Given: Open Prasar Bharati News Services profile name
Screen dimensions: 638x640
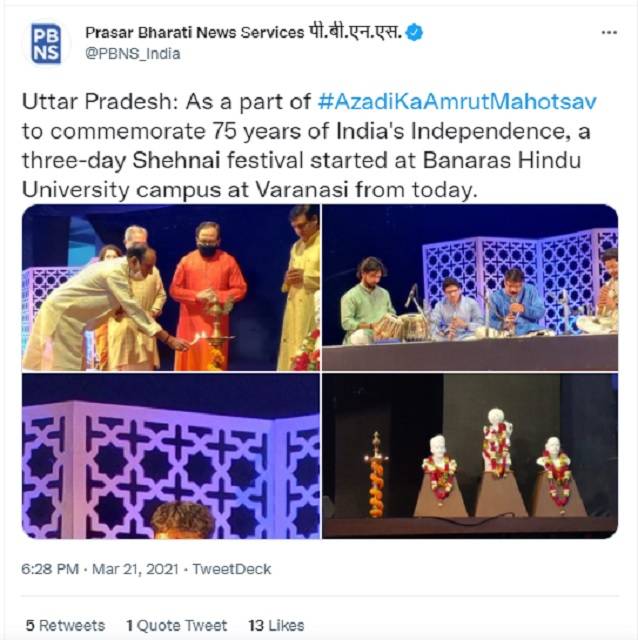Looking at the screenshot, I should click(x=195, y=32).
